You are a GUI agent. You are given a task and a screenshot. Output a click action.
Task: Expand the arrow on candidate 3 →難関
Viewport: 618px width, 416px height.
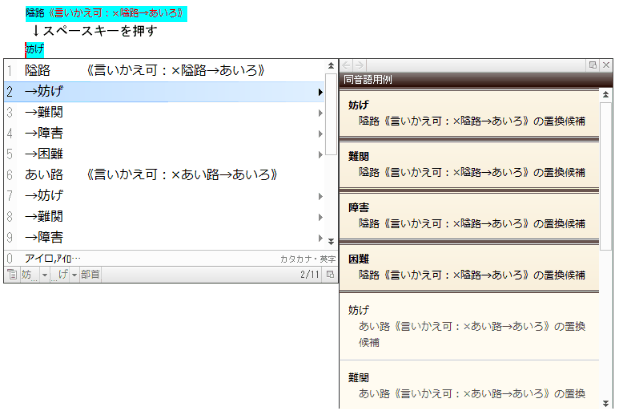coord(320,113)
